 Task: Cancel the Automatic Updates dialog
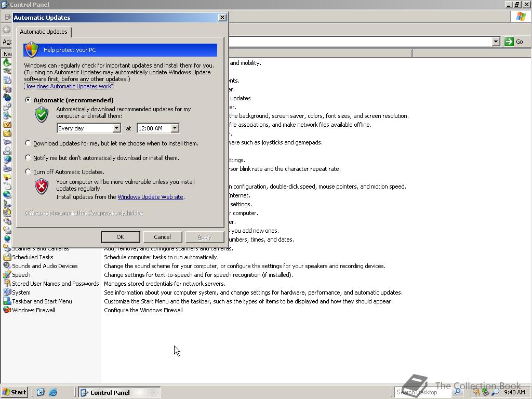(163, 237)
